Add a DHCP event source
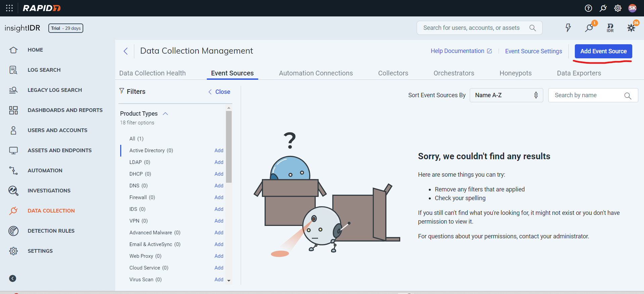Viewport: 644px width, 294px height. [219, 174]
